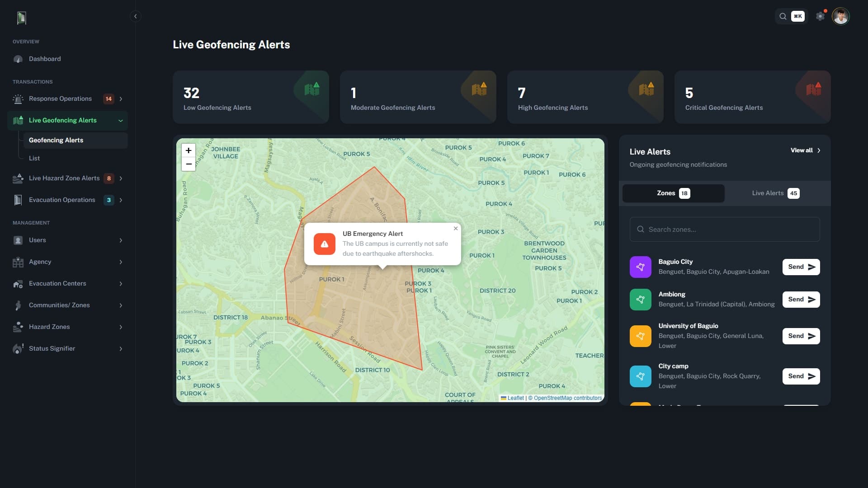Click the Hazard Zones icon
This screenshot has height=488, width=868.
18,327
